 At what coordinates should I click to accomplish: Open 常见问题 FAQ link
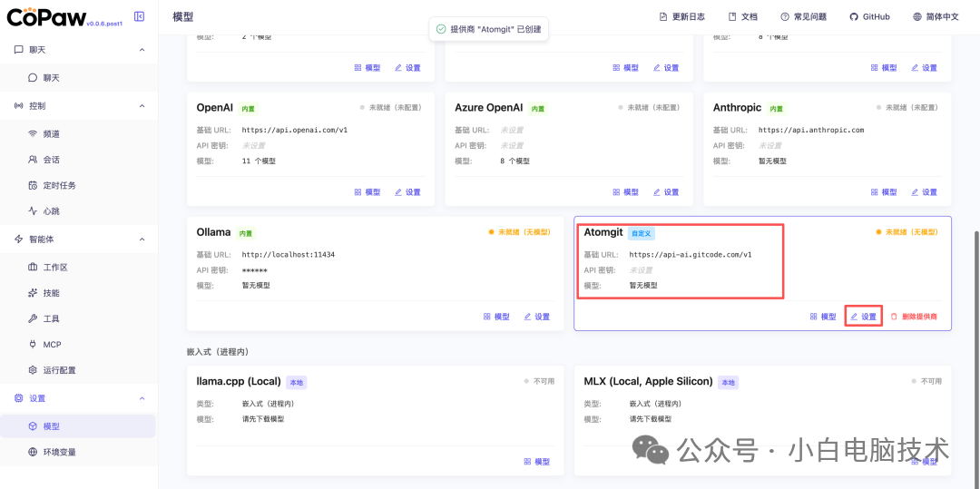pyautogui.click(x=804, y=17)
